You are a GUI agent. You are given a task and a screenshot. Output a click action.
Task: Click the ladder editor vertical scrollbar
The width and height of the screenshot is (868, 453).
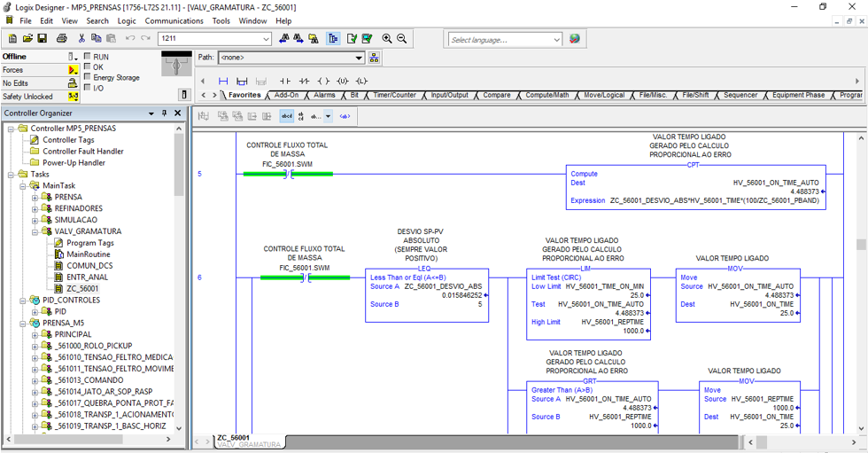[x=860, y=283]
